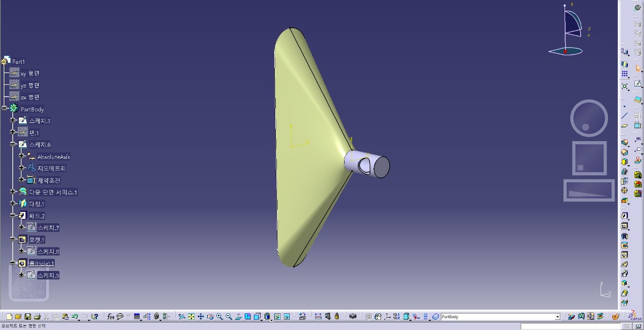Click the Zoom In magnifier icon
Screen dimensions: 644x330
click(219, 317)
